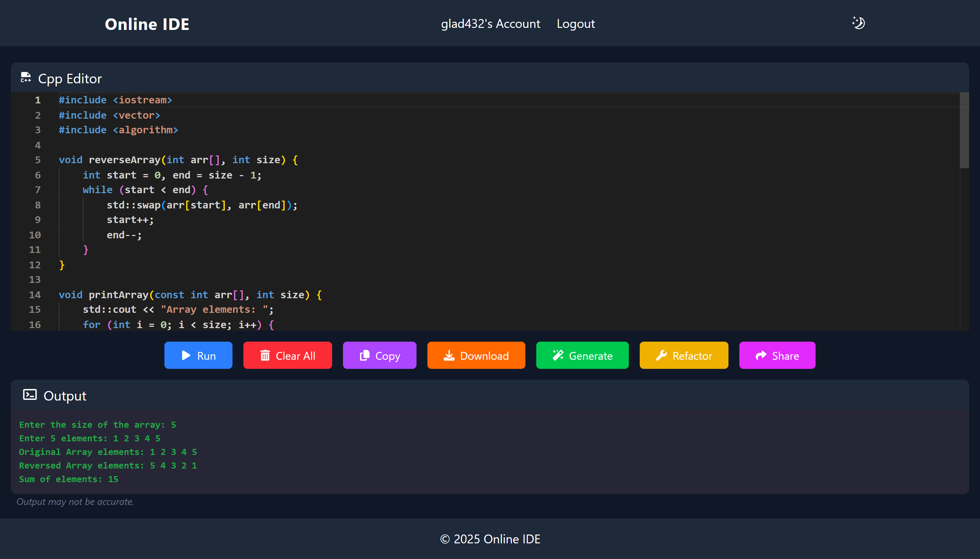Click the int start = 0 declaration line
Viewport: 980px width, 559px height.
(x=172, y=175)
